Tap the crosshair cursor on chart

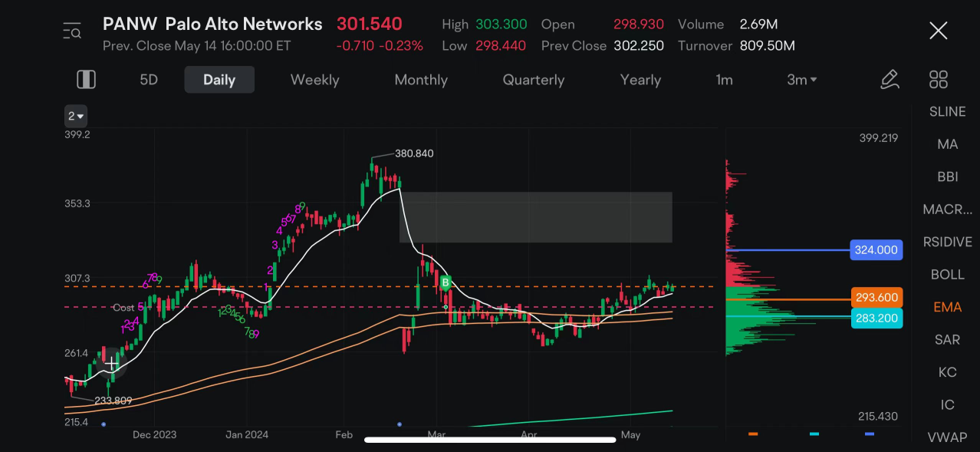coord(112,362)
